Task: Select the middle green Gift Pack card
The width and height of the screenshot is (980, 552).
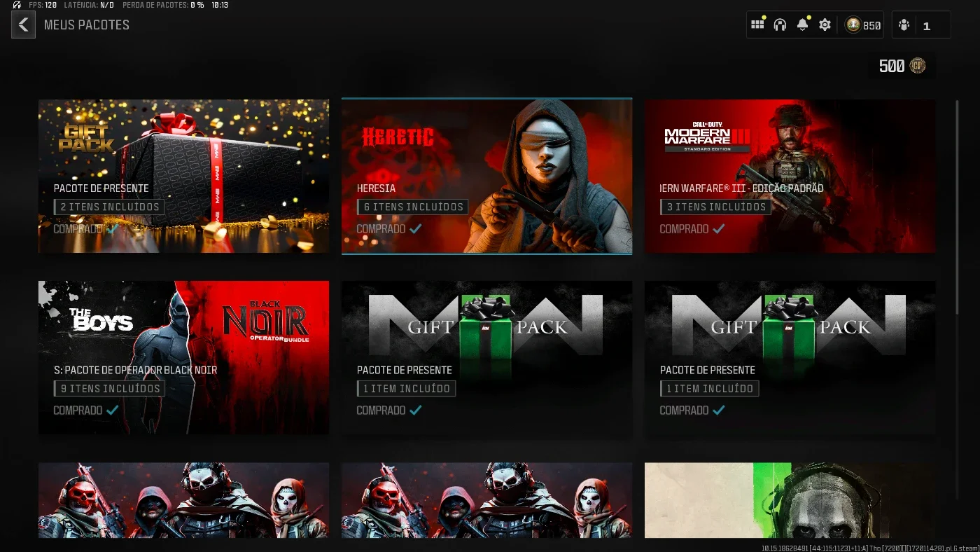Action: pyautogui.click(x=486, y=357)
